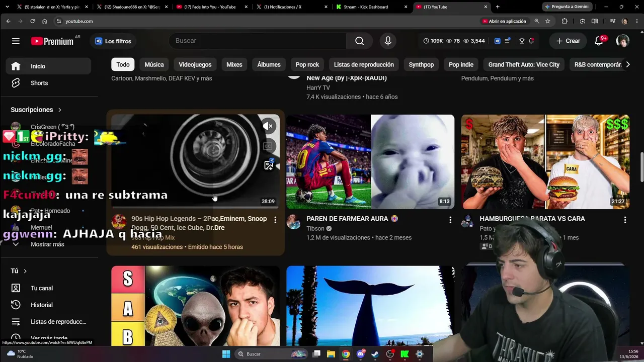This screenshot has width=644, height=362.
Task: Open Tu canal in the sidebar
Action: pos(49,288)
